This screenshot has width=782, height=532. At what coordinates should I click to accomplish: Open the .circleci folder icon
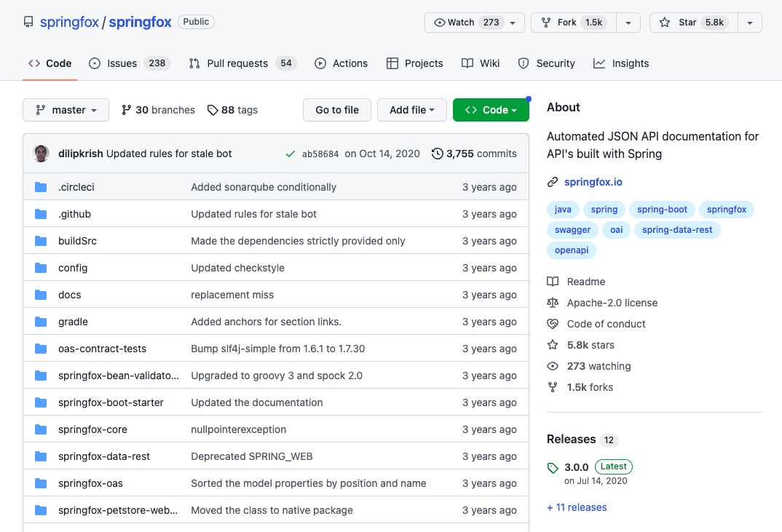click(41, 187)
